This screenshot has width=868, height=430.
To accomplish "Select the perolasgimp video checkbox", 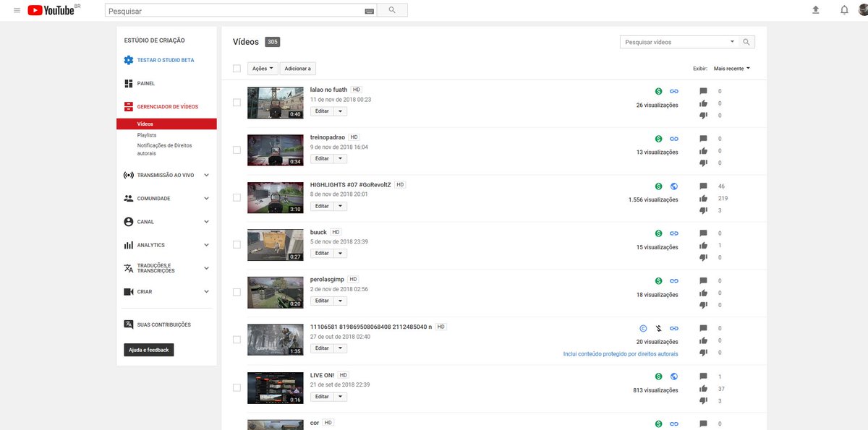I will (237, 292).
